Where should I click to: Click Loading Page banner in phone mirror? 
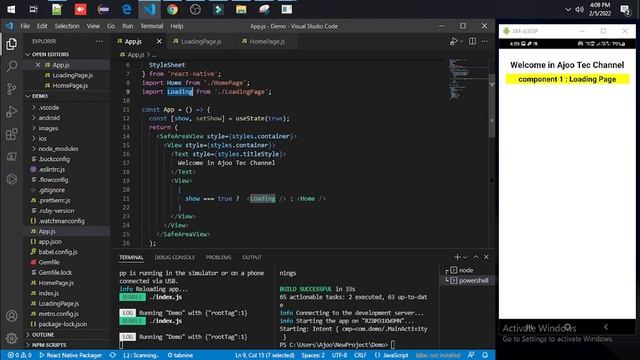pyautogui.click(x=567, y=79)
